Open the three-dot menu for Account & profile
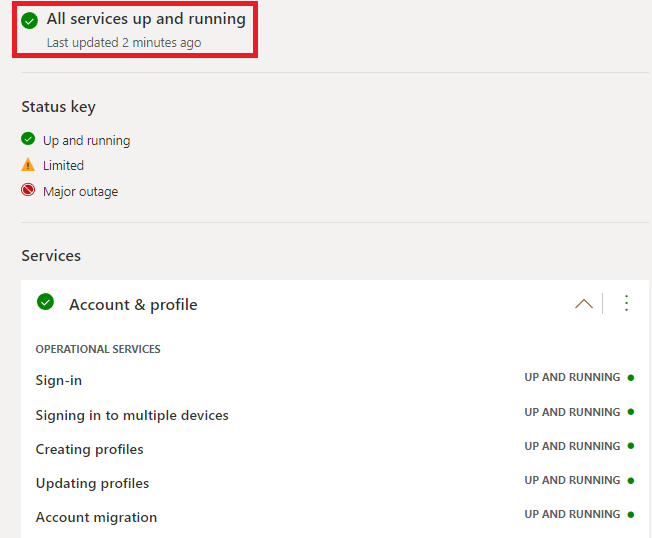Viewport: 652px width, 538px height. 627,303
